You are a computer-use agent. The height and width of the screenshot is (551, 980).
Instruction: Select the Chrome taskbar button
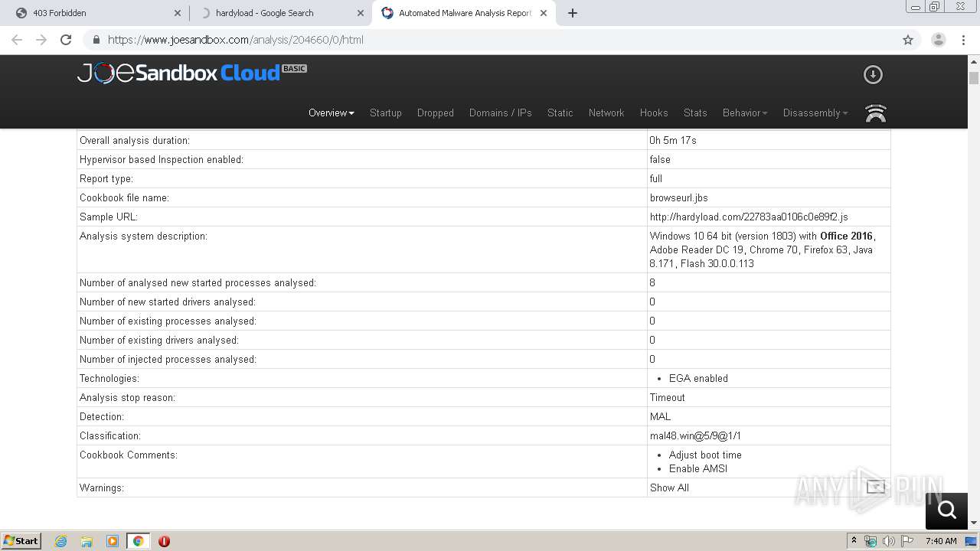(138, 541)
